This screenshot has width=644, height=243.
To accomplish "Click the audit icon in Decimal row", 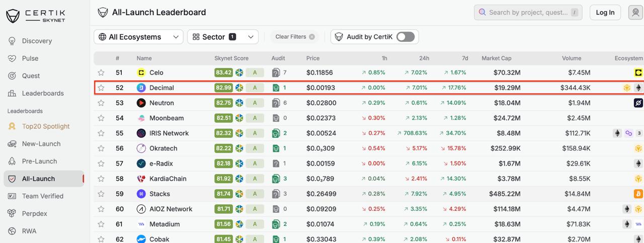I will [x=276, y=88].
